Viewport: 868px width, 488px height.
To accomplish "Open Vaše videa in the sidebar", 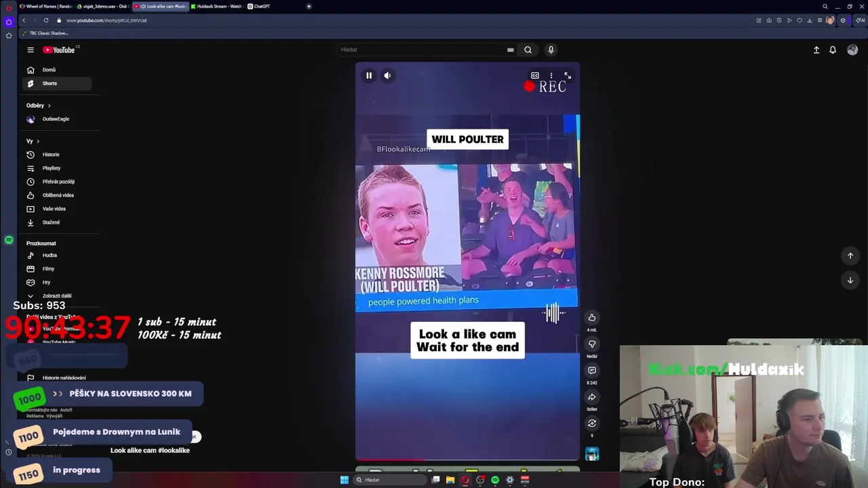I will tap(57, 209).
